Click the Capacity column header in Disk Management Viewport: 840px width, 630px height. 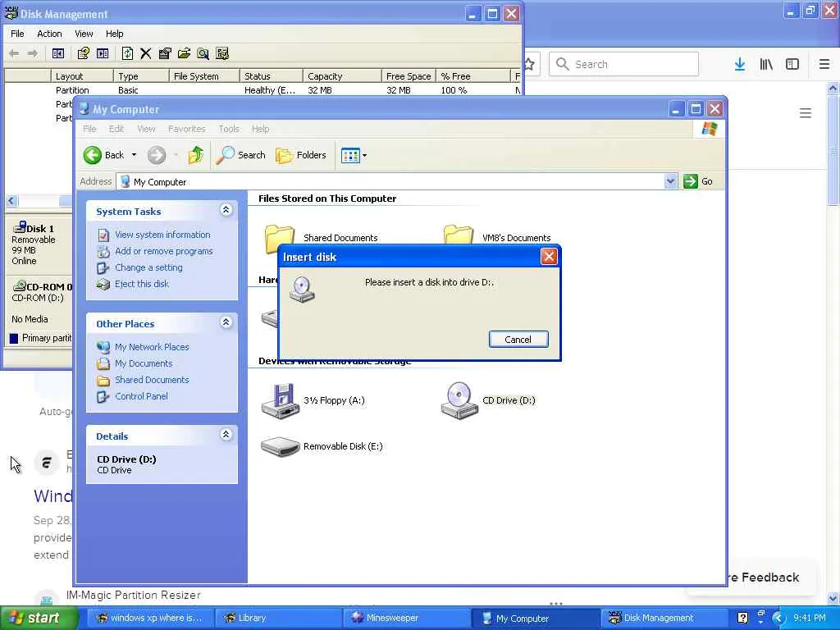[x=342, y=76]
